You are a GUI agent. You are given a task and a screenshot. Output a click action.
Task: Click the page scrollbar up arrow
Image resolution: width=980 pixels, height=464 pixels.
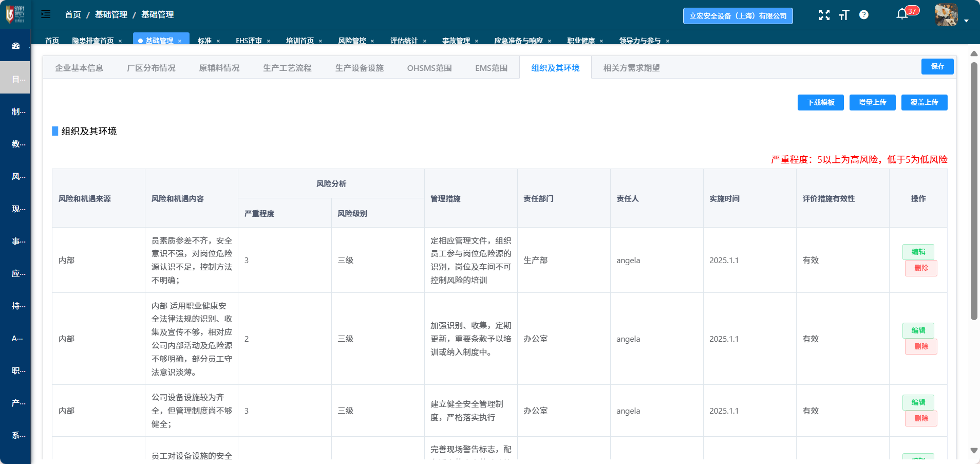(x=974, y=53)
